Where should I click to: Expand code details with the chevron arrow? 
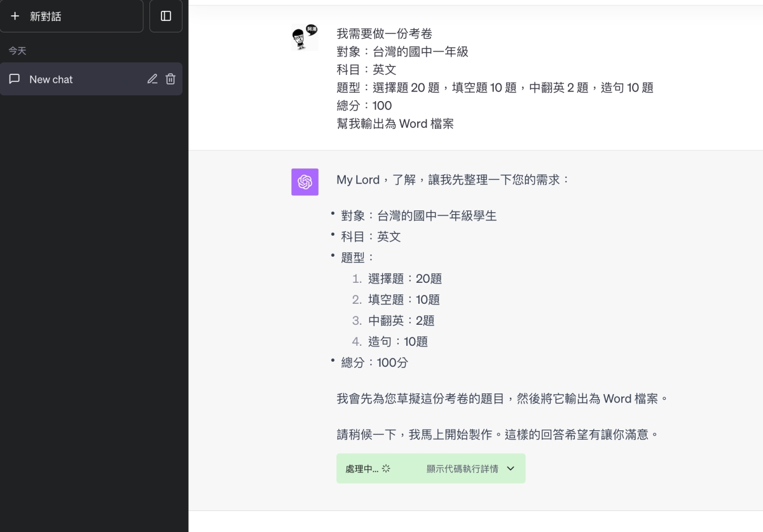pos(511,469)
